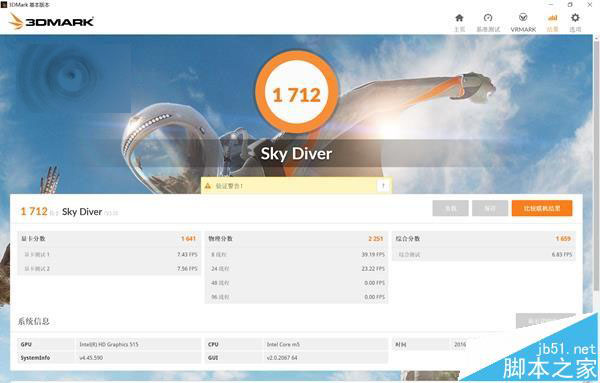
Task: Click the SystemInfo version v4.45.590
Action: click(91, 358)
